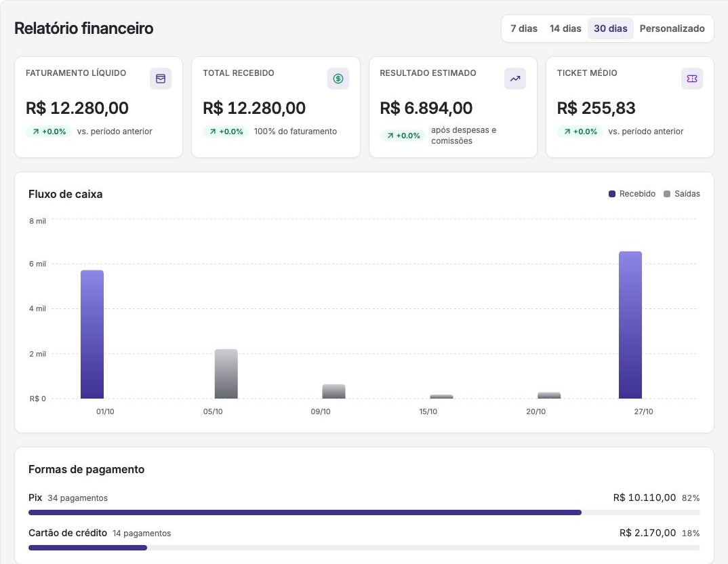Click the +0.0% badge on Resultado Estimado

(x=403, y=136)
